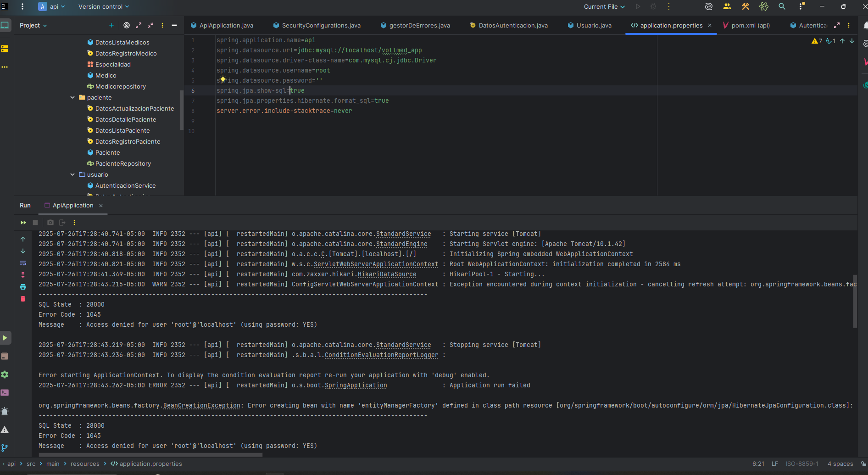This screenshot has width=868, height=475.
Task: Click the screenshot/thread dump camera icon
Action: (50, 223)
